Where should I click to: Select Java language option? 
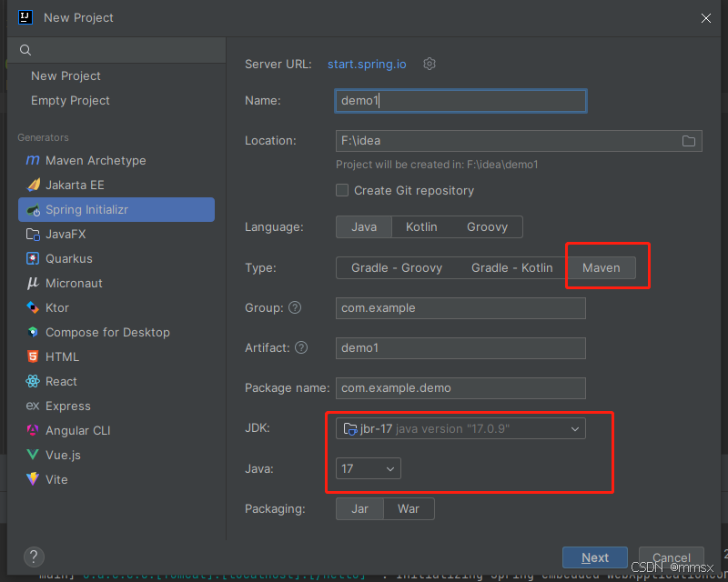pos(364,227)
